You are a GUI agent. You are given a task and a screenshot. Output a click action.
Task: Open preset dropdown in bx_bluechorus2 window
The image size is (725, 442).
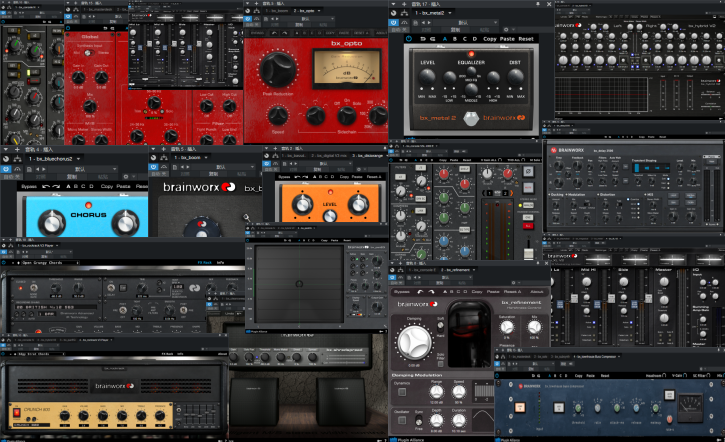coord(83,169)
